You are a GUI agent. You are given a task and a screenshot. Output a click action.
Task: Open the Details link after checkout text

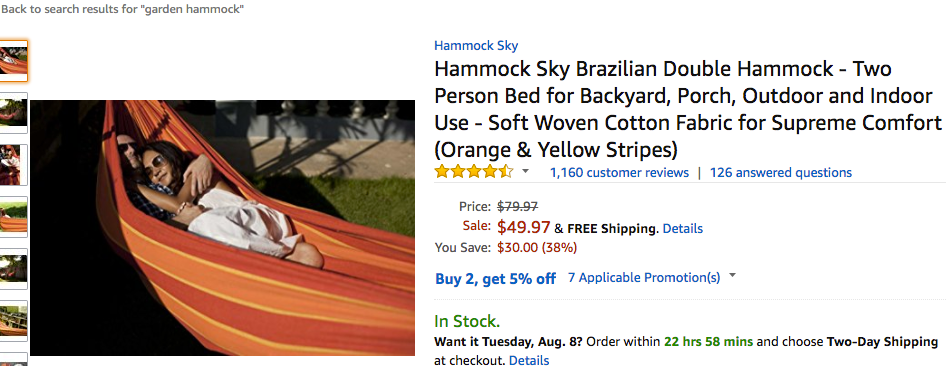tap(529, 360)
